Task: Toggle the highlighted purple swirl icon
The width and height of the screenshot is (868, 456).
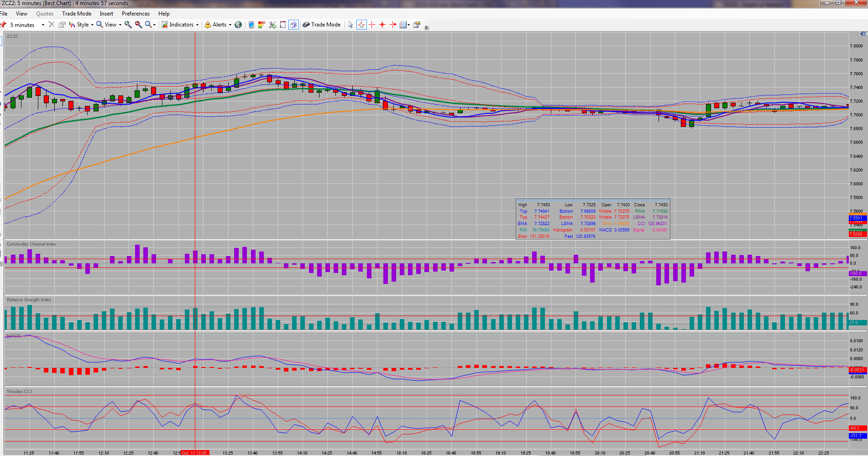Action: coord(293,25)
